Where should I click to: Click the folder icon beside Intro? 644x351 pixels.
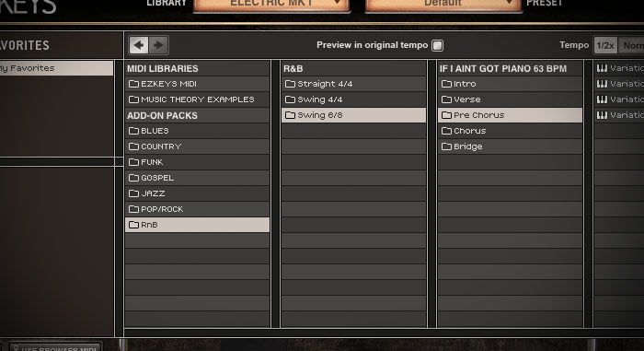446,84
